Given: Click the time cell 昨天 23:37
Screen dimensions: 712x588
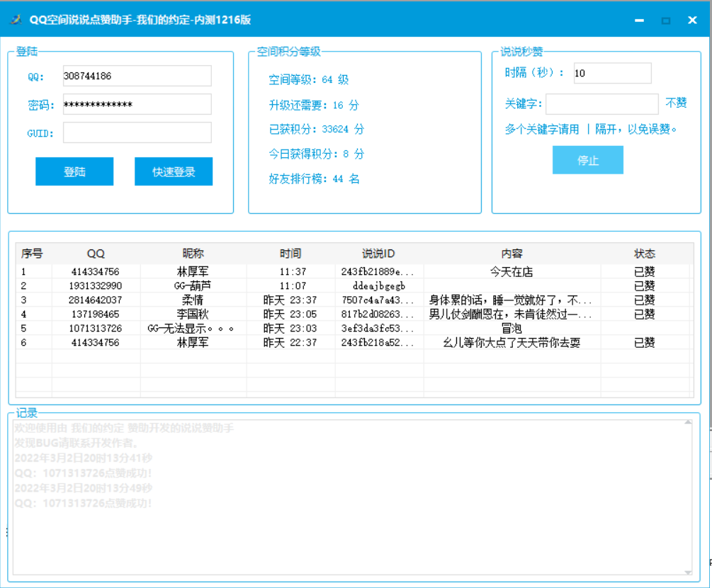Looking at the screenshot, I should 290,300.
